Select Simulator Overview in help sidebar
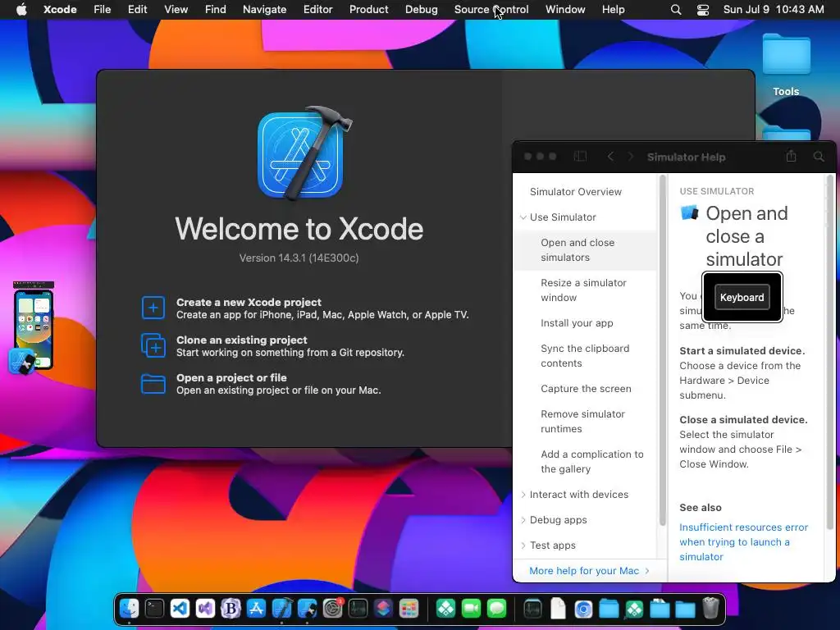Image resolution: width=840 pixels, height=630 pixels. [576, 192]
